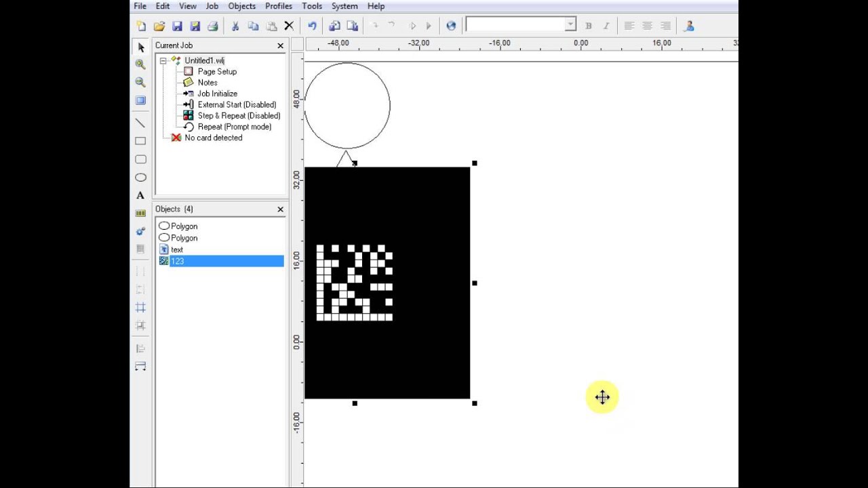This screenshot has width=868, height=488.
Task: Open the Job menu
Action: [x=212, y=6]
